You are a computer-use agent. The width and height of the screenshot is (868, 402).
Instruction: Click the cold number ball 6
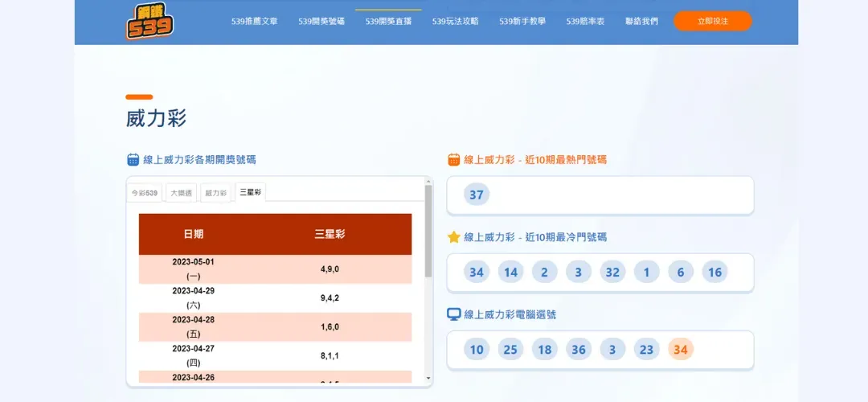pyautogui.click(x=681, y=272)
